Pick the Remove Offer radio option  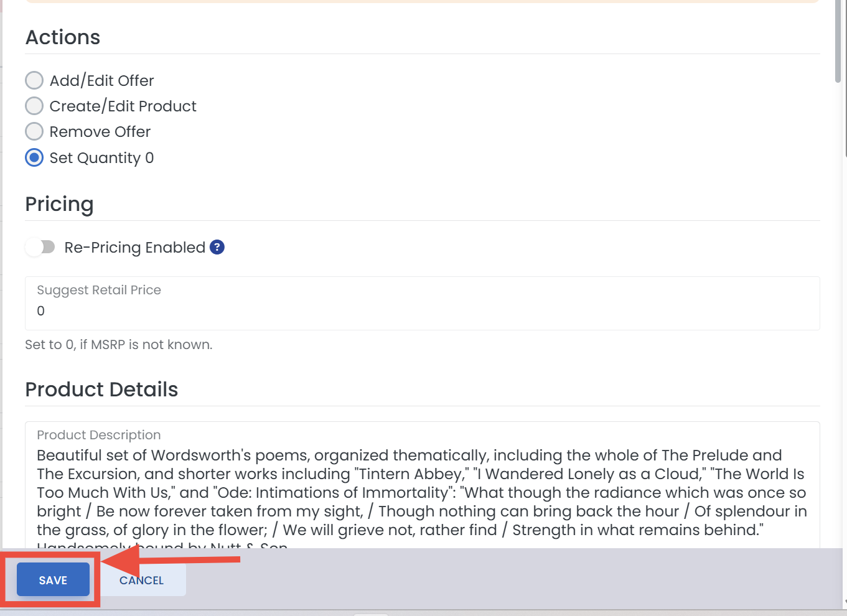point(34,131)
